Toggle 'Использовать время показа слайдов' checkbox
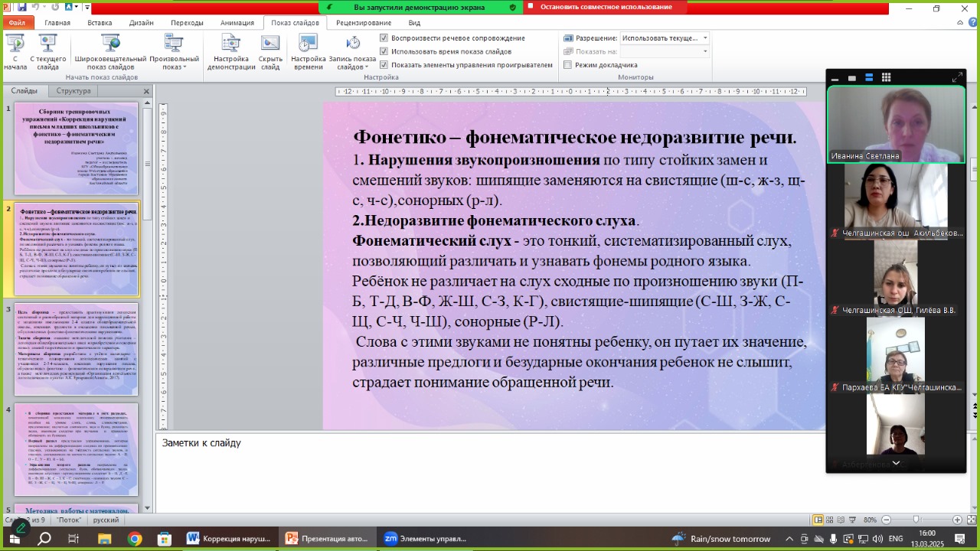This screenshot has width=980, height=551. click(x=384, y=51)
